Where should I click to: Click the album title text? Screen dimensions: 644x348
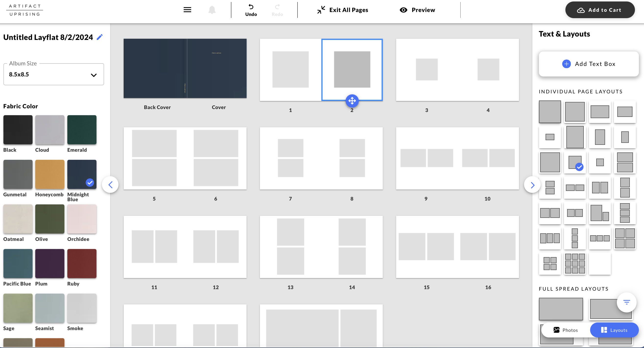(48, 37)
